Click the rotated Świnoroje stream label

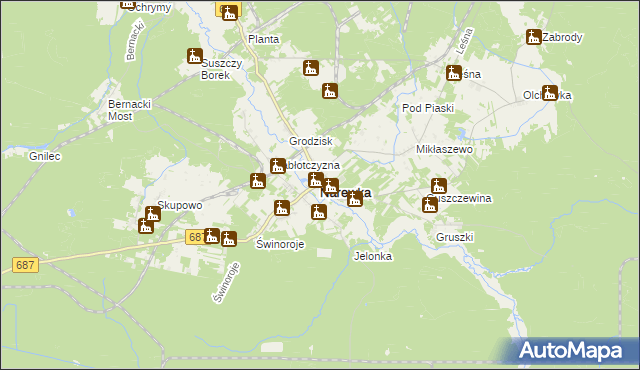tap(226, 283)
